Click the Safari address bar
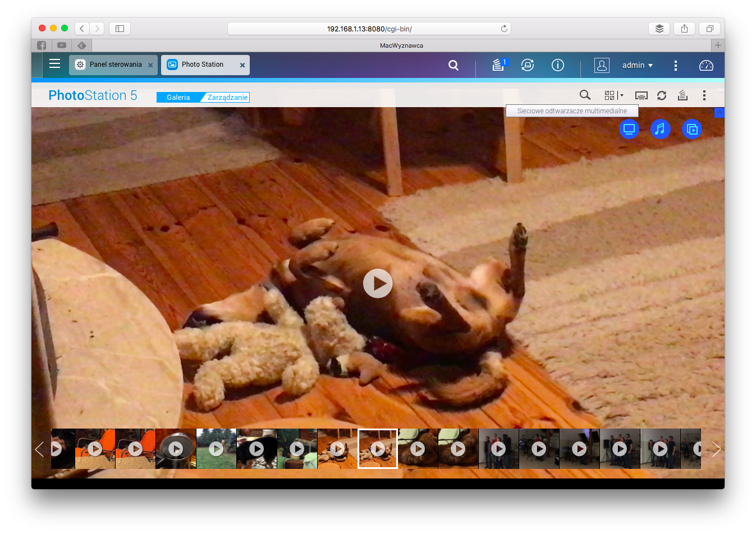This screenshot has width=756, height=534. [369, 29]
